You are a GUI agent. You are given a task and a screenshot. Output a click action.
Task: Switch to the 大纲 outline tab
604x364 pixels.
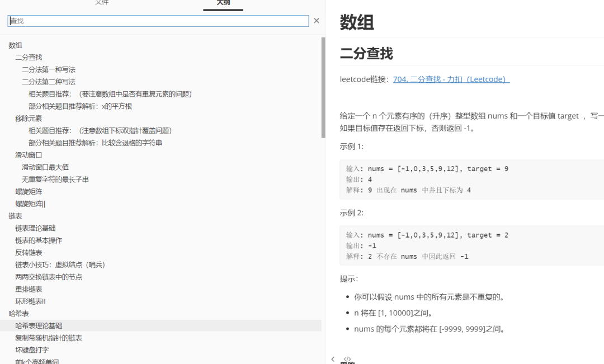[x=223, y=3]
